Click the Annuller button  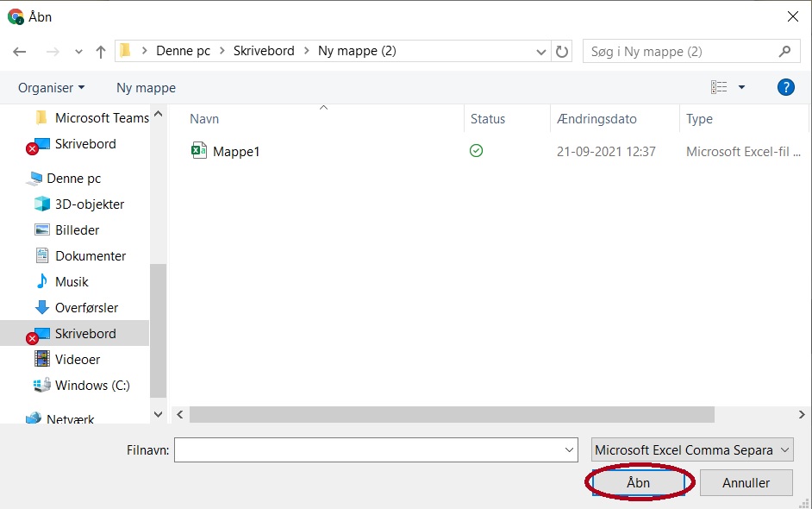point(746,483)
